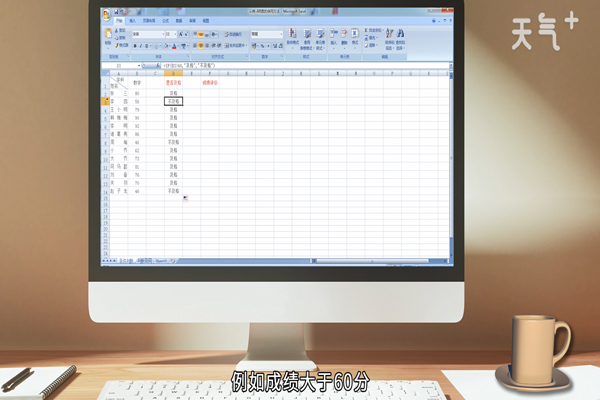Switch to the Formulas (公式) tab
The width and height of the screenshot is (600, 400).
[165, 21]
